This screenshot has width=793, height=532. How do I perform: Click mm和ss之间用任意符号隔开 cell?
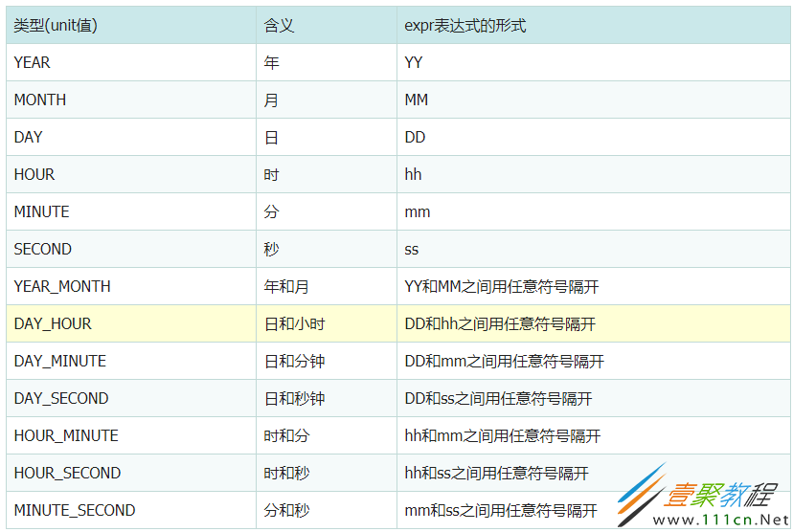(x=594, y=510)
